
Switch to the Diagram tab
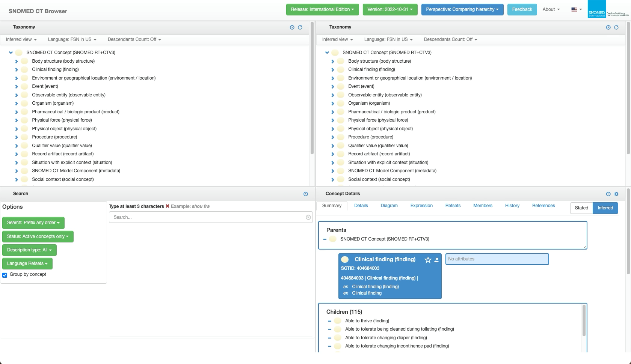(x=389, y=206)
